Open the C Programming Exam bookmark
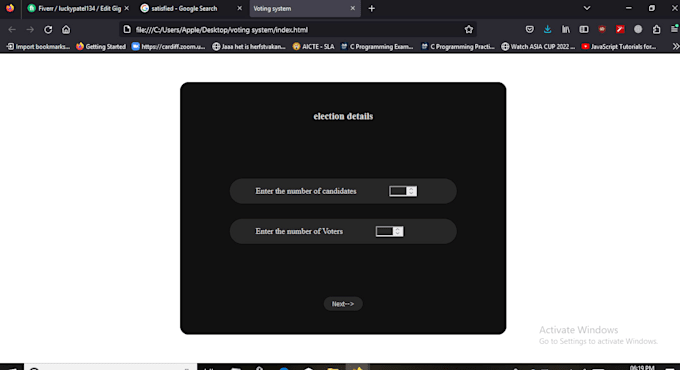Screen dimensions: 680x370 [377, 46]
